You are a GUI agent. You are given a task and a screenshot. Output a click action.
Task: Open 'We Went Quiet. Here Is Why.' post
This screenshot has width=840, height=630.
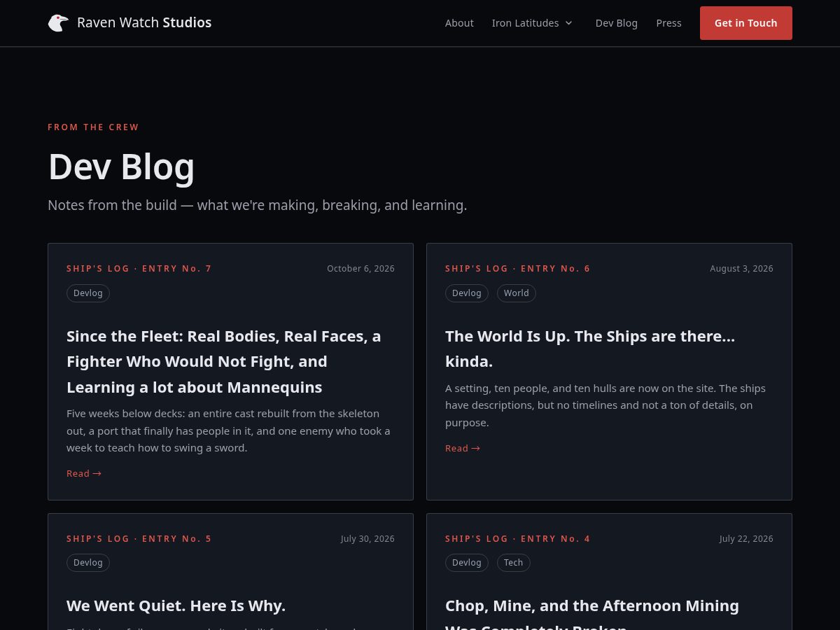[176, 605]
